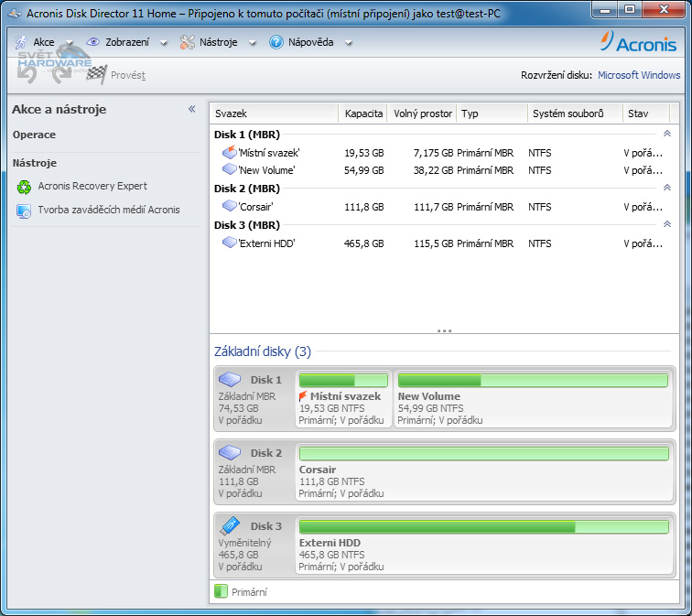Click the 38,22 GB free space cell
The width and height of the screenshot is (692, 616).
point(433,170)
